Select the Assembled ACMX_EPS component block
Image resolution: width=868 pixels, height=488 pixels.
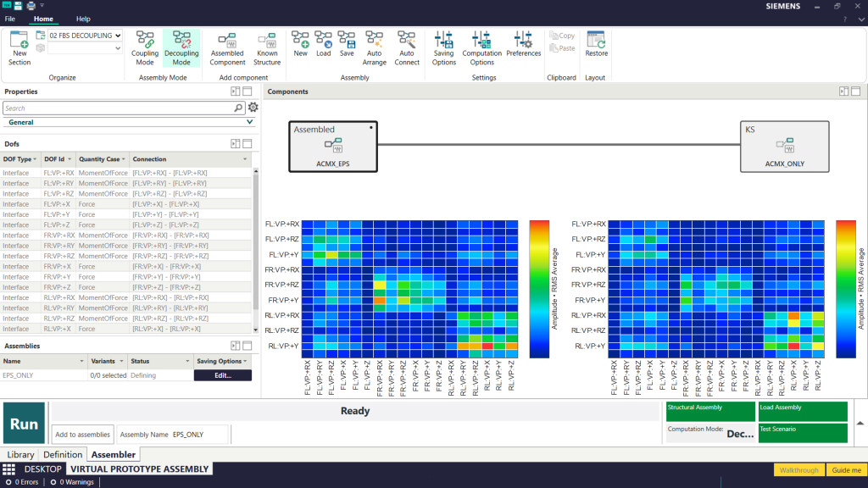click(333, 147)
